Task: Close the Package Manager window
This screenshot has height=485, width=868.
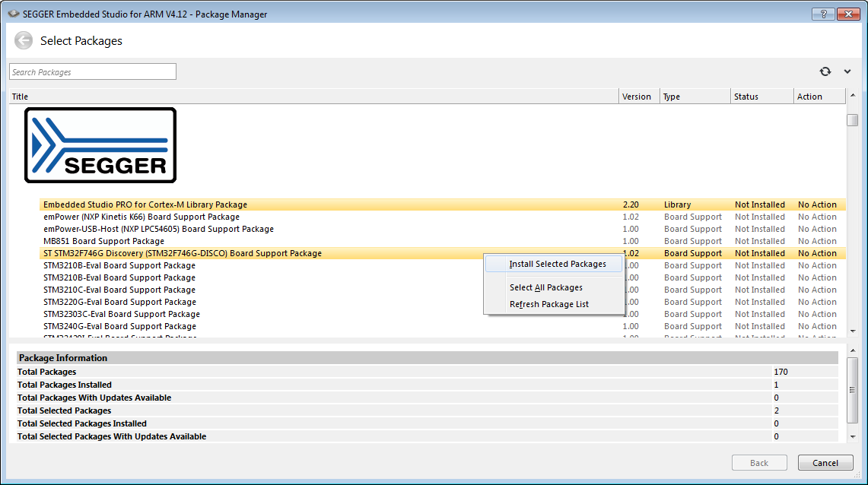Action: (847, 14)
